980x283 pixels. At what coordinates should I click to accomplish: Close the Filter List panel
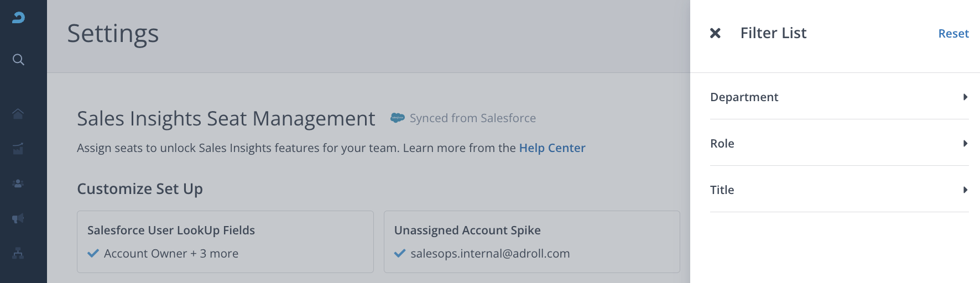(715, 33)
